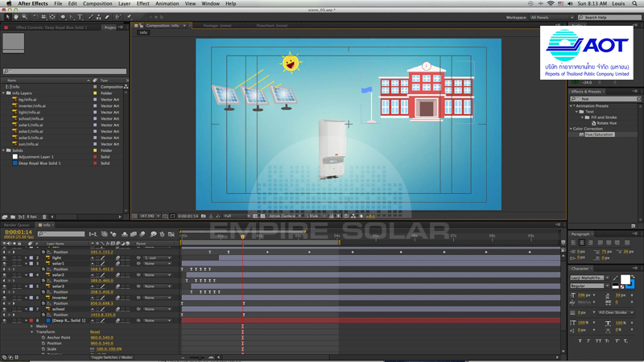Image resolution: width=644 pixels, height=362 pixels.
Task: Hide the Deep Royal Blue Solid layer
Action: [x=5, y=320]
